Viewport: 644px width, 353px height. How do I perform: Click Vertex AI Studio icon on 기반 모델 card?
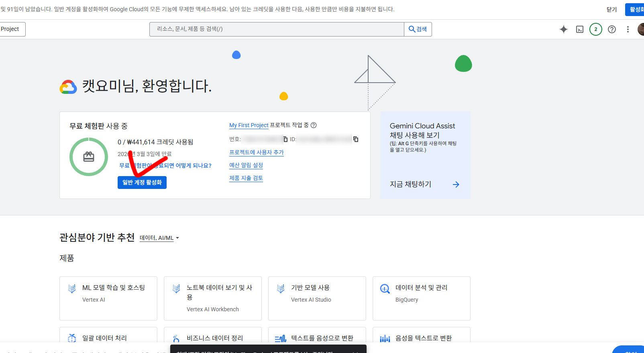(x=281, y=288)
